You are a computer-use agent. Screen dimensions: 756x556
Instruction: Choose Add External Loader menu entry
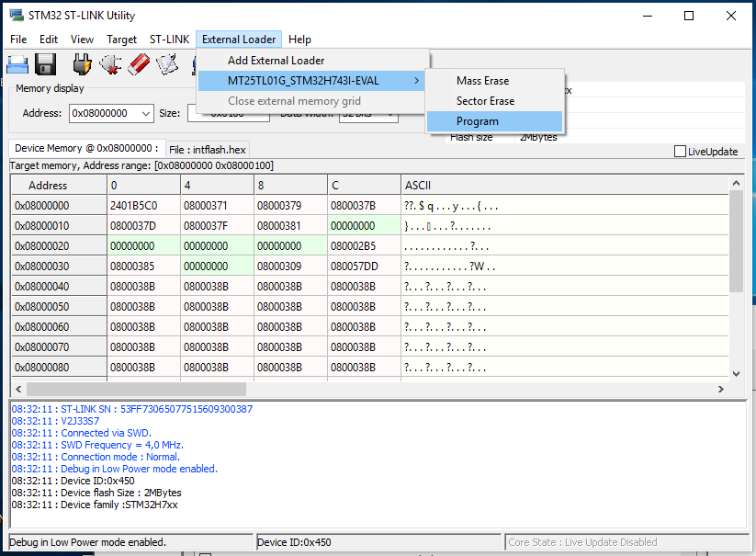pyautogui.click(x=313, y=61)
